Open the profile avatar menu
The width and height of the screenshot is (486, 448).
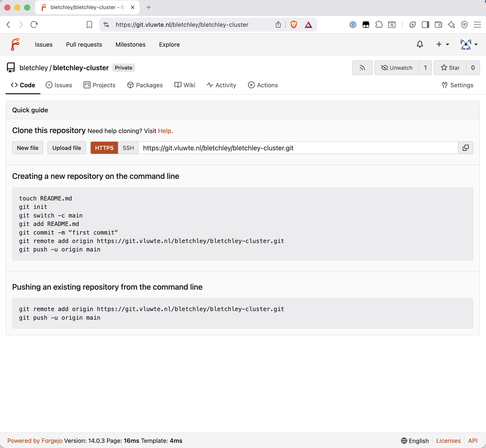pos(469,44)
